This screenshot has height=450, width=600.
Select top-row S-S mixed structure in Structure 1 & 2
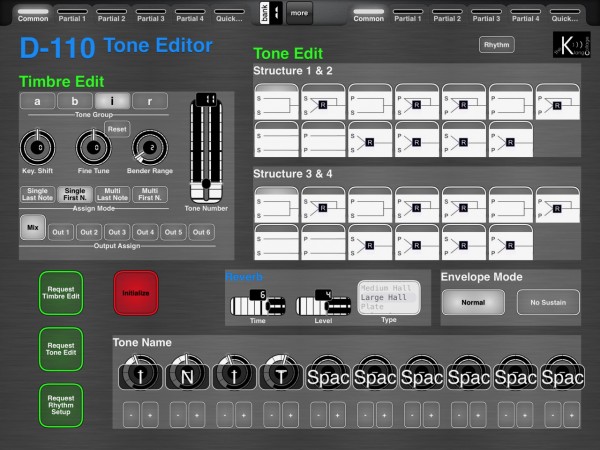tap(276, 102)
